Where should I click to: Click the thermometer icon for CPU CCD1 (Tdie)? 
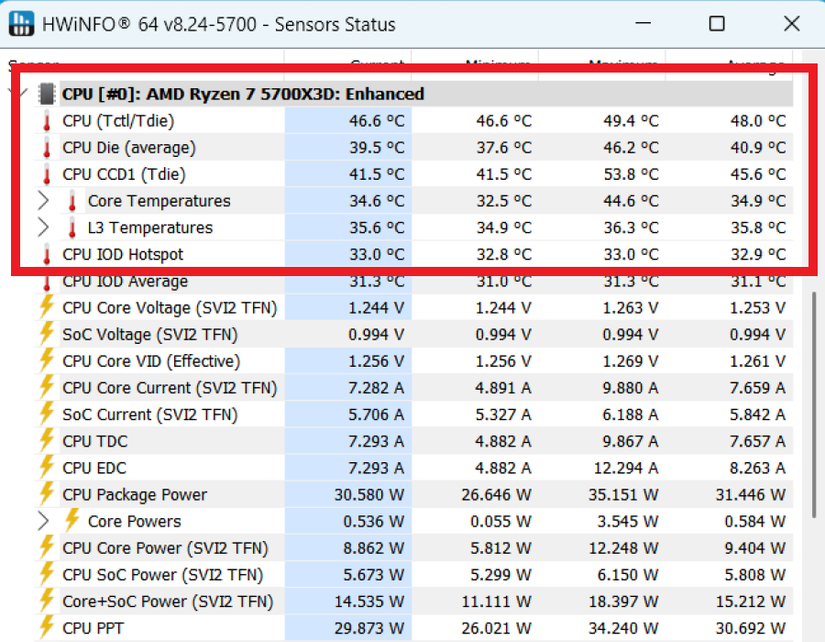[47, 174]
